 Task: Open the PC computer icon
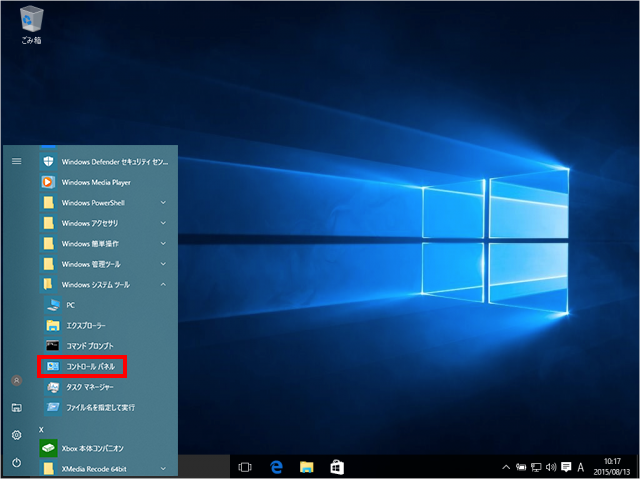[53, 305]
